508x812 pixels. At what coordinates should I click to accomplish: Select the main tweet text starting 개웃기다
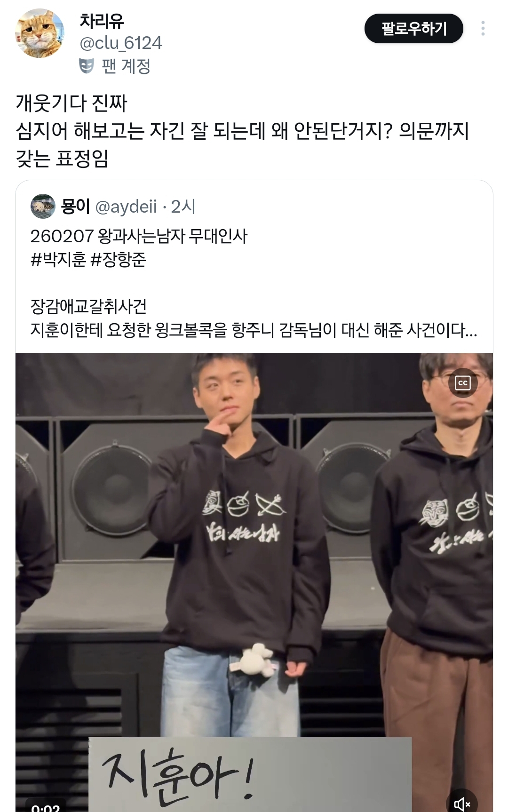click(x=242, y=131)
